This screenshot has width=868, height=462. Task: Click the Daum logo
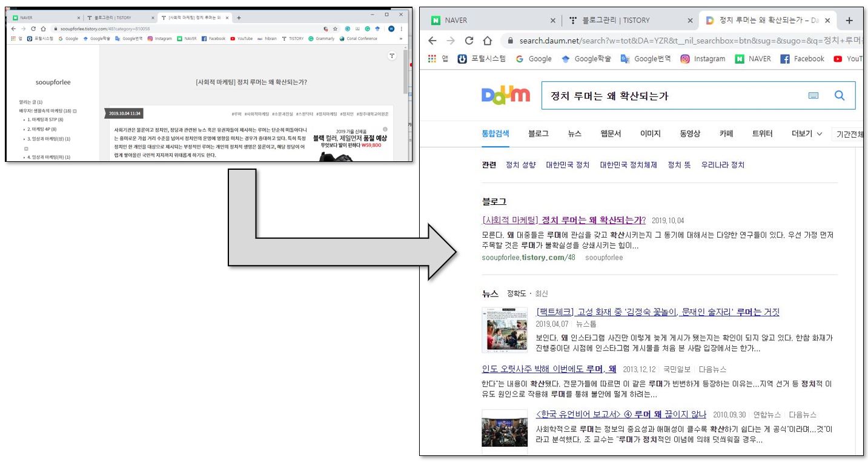click(505, 95)
